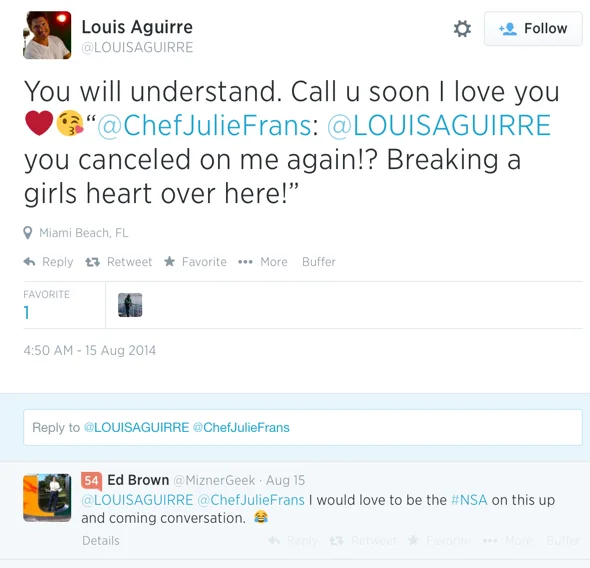This screenshot has width=590, height=568.
Task: Open the avatar of the user who favorited
Action: 130,305
